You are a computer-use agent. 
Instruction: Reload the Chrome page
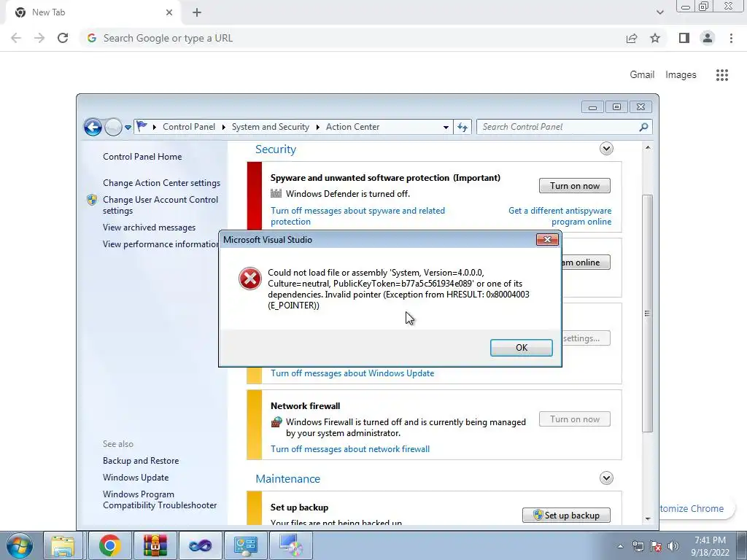coord(63,38)
